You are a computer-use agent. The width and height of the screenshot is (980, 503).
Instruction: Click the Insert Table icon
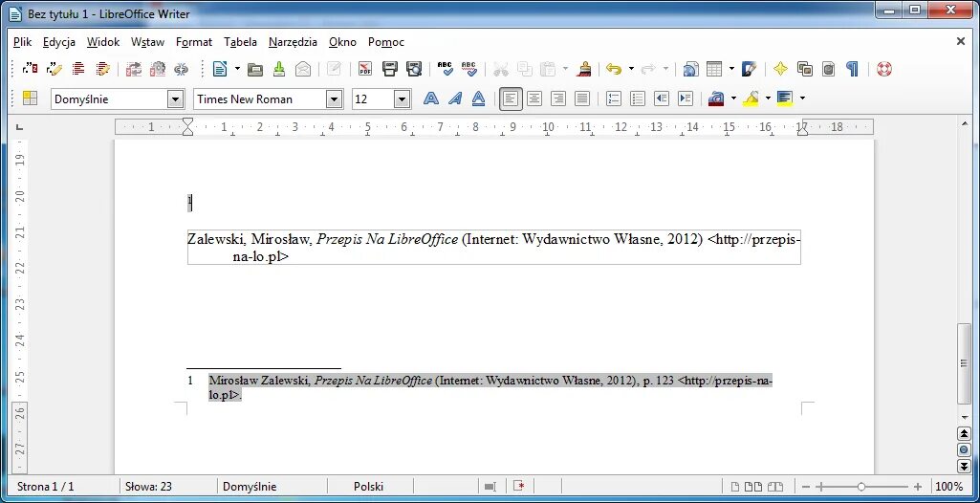tap(714, 69)
